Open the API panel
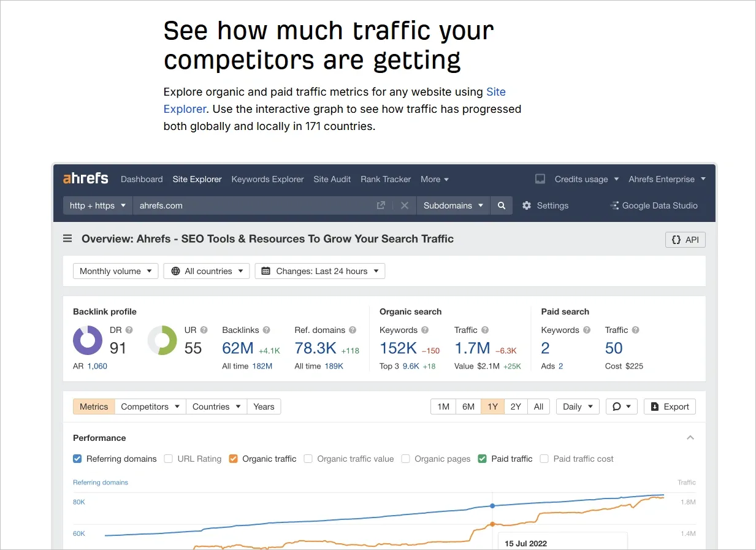 coord(685,239)
